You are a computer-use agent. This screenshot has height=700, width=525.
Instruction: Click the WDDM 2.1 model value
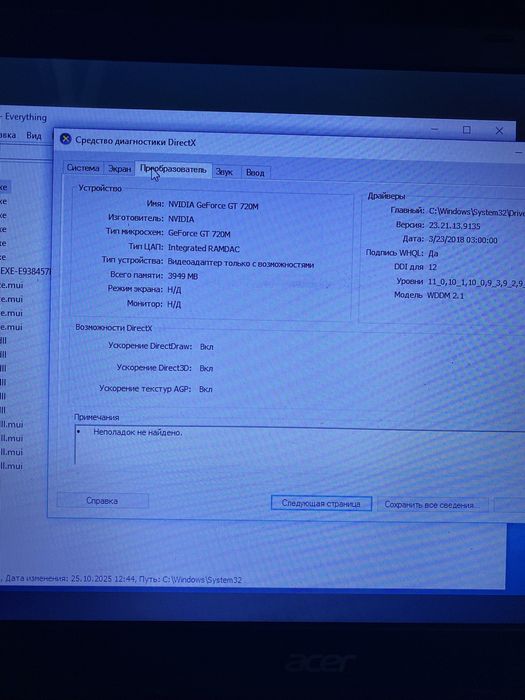tap(445, 296)
